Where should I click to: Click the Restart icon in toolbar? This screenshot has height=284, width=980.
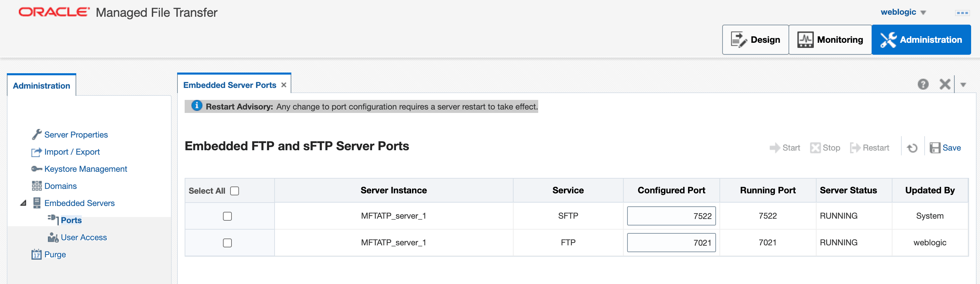855,148
